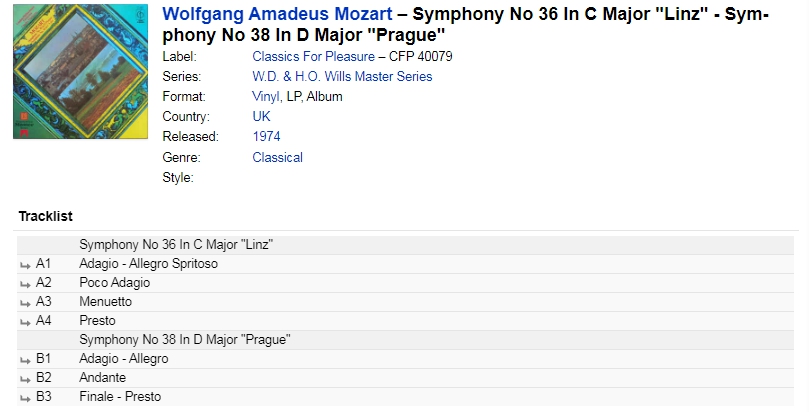809x412 pixels.
Task: Open the Wolfgang Amadeus Mozart artist link
Action: [277, 14]
